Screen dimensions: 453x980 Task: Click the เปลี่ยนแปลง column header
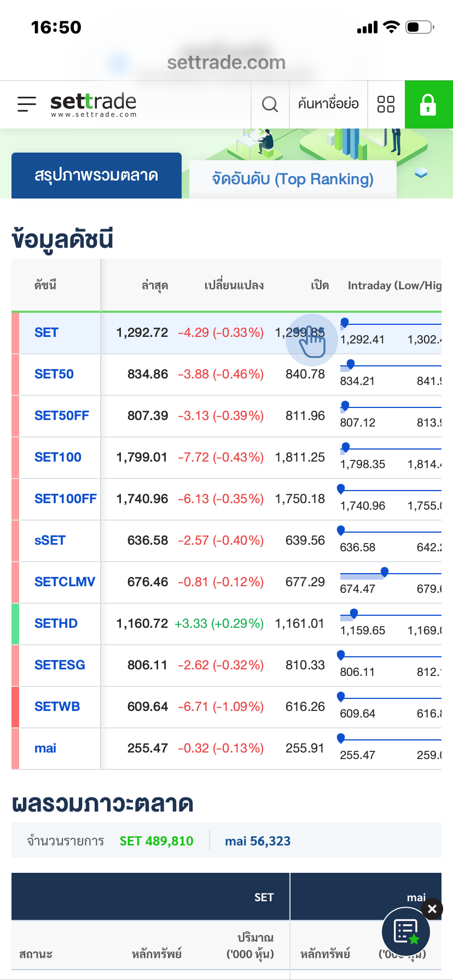pyautogui.click(x=234, y=285)
